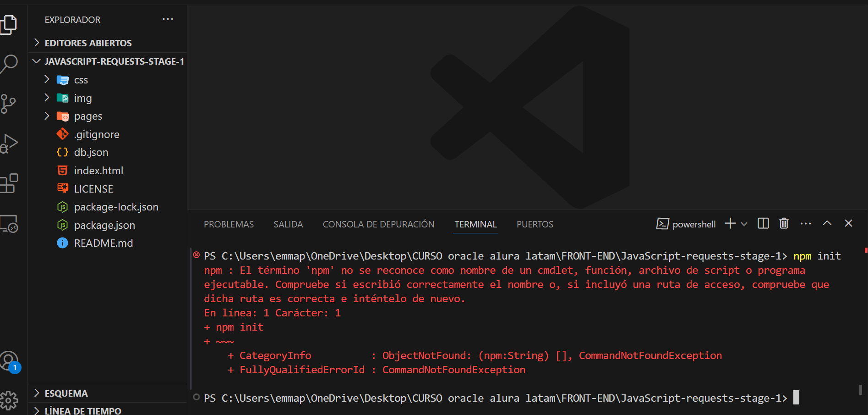Click the Node icon beside package.json
Image resolution: width=868 pixels, height=415 pixels.
[62, 225]
